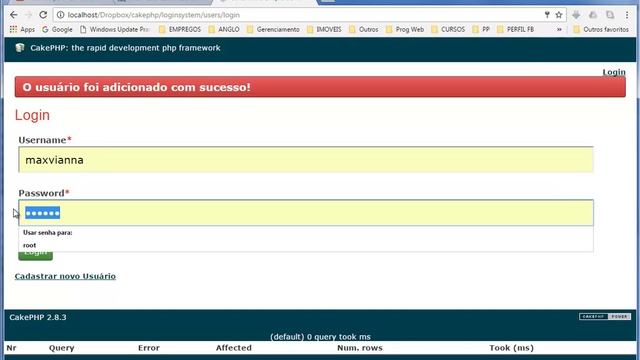Open Chrome's three-dot menu
640x360 pixels.
coord(627,15)
